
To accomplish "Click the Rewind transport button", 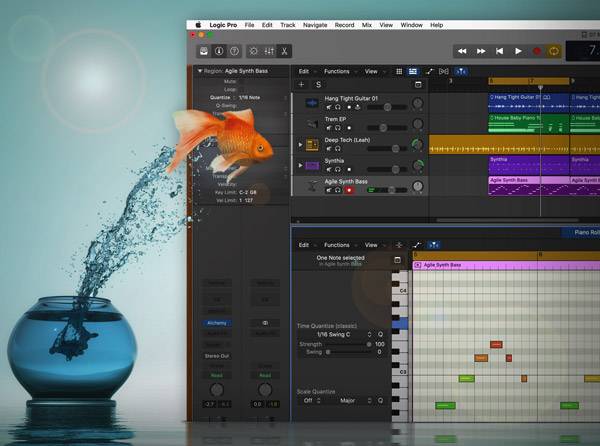I will pyautogui.click(x=462, y=51).
